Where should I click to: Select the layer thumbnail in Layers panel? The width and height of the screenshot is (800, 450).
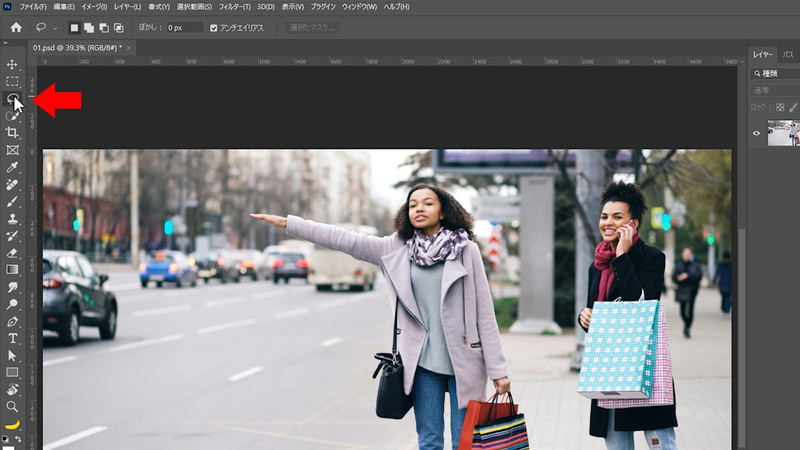click(x=783, y=133)
